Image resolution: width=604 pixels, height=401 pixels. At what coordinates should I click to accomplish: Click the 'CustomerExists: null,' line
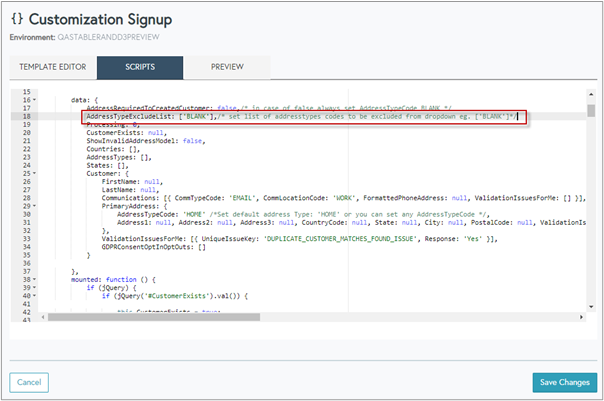(x=126, y=133)
